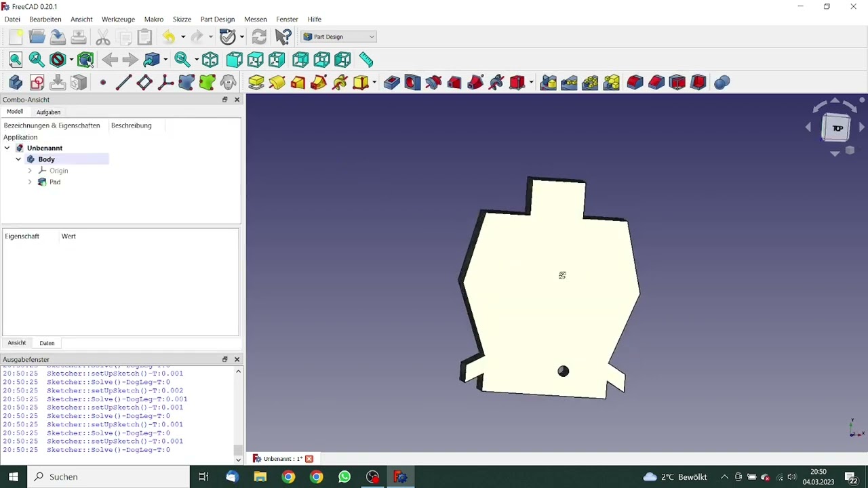This screenshot has width=868, height=488.
Task: Open the Skizze menu
Action: point(182,19)
